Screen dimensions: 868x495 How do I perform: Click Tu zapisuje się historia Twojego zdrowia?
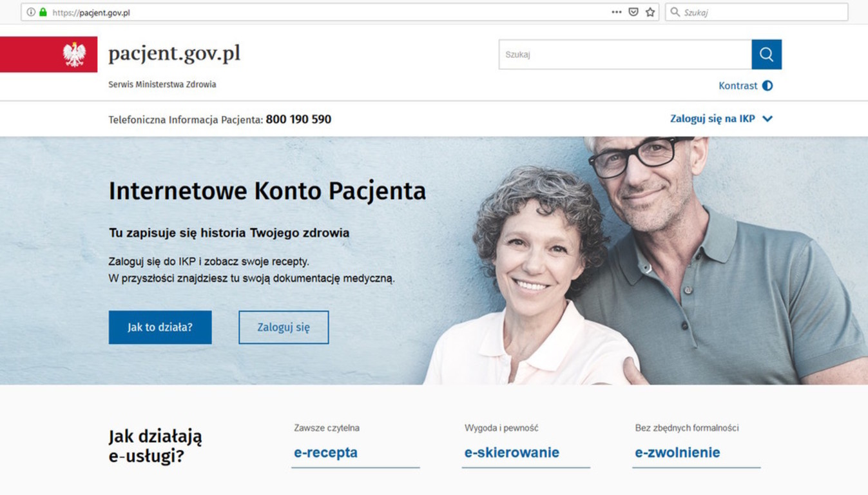coord(229,233)
